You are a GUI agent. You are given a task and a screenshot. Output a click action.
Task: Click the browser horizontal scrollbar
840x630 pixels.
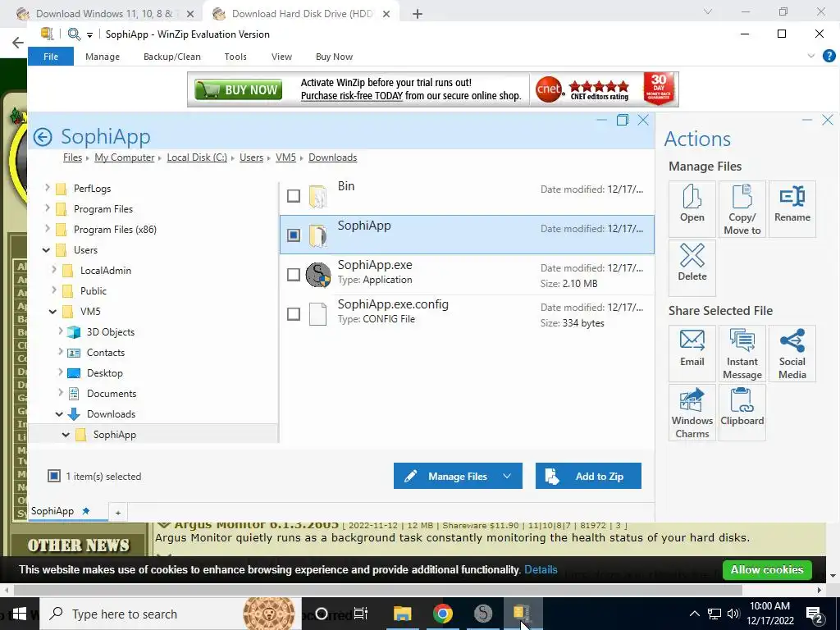[x=377, y=590]
